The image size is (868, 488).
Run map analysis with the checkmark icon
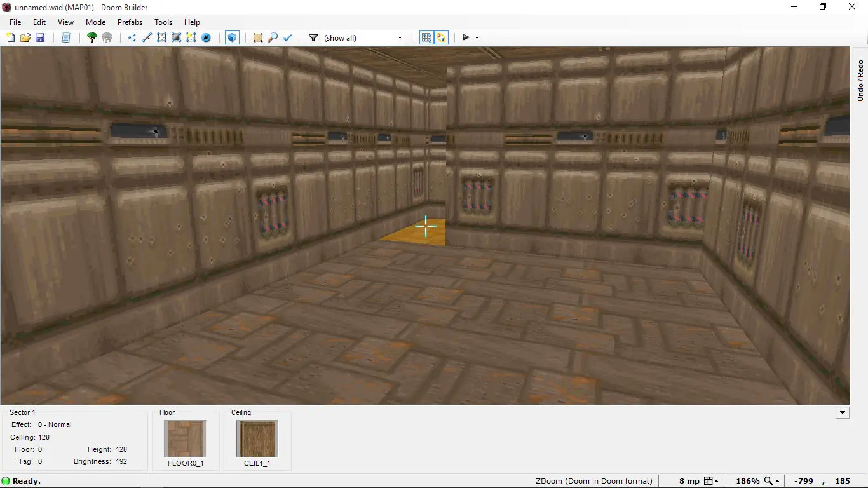[287, 38]
